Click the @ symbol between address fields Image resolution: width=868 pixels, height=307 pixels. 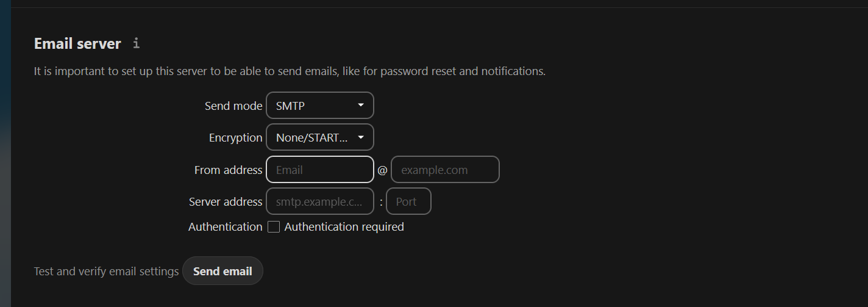[382, 170]
